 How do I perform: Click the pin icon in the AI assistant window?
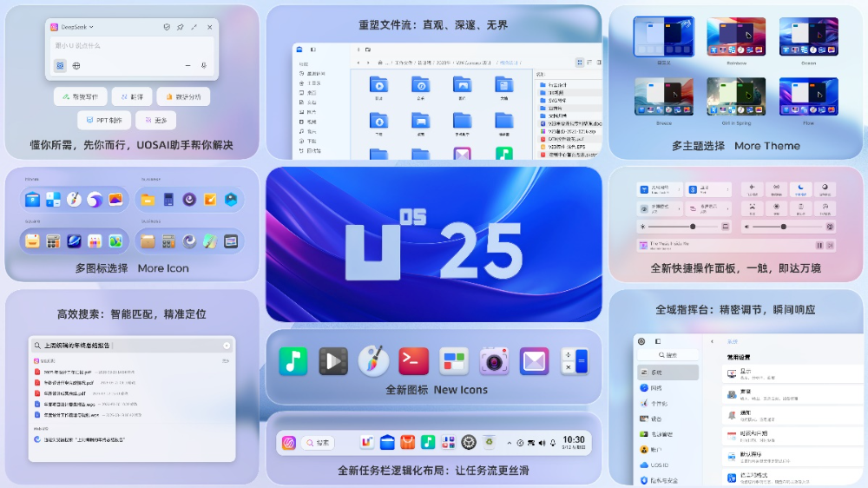[x=181, y=28]
